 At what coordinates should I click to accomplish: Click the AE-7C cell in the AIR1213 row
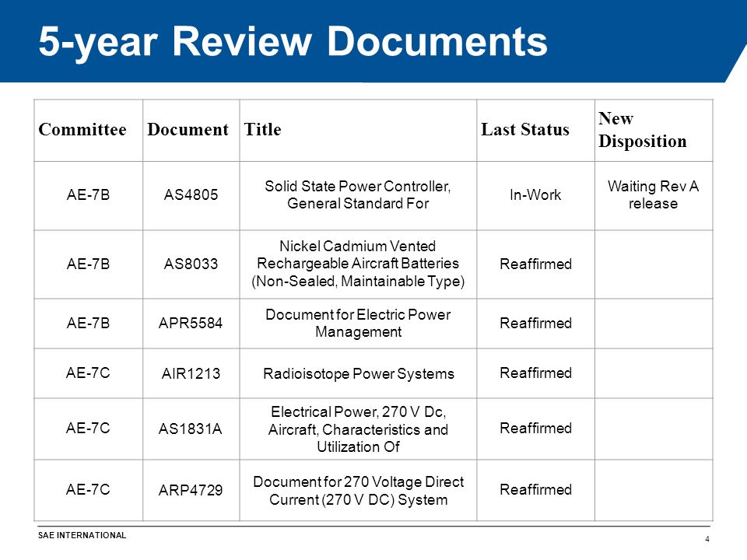(x=88, y=373)
